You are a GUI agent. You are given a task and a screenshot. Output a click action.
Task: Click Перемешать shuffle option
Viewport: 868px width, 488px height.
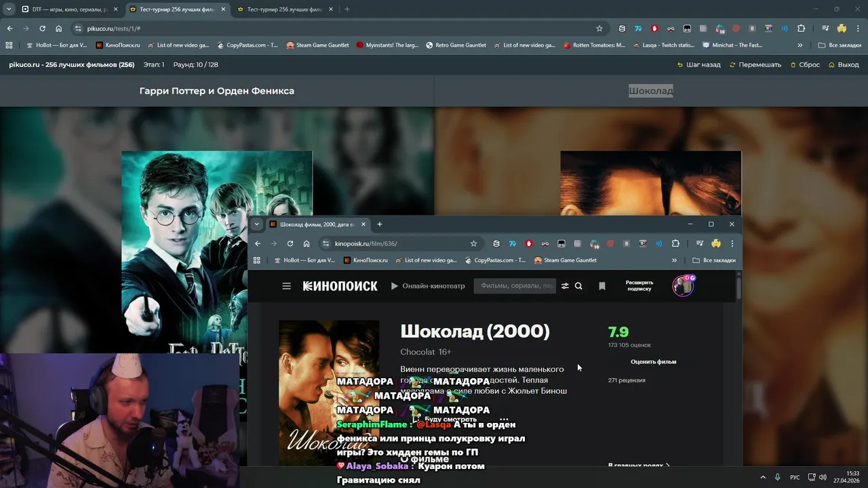[x=755, y=65]
